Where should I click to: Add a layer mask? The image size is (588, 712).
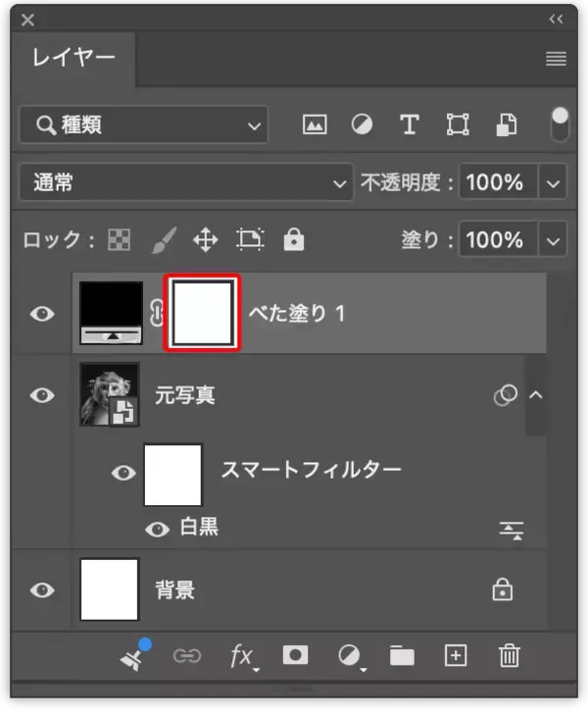click(295, 655)
